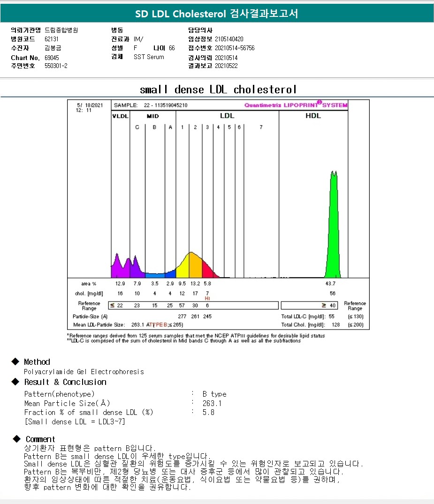The height and width of the screenshot is (504, 434).
Task: Click reference range value '≤ 22'
Action: tap(116, 305)
